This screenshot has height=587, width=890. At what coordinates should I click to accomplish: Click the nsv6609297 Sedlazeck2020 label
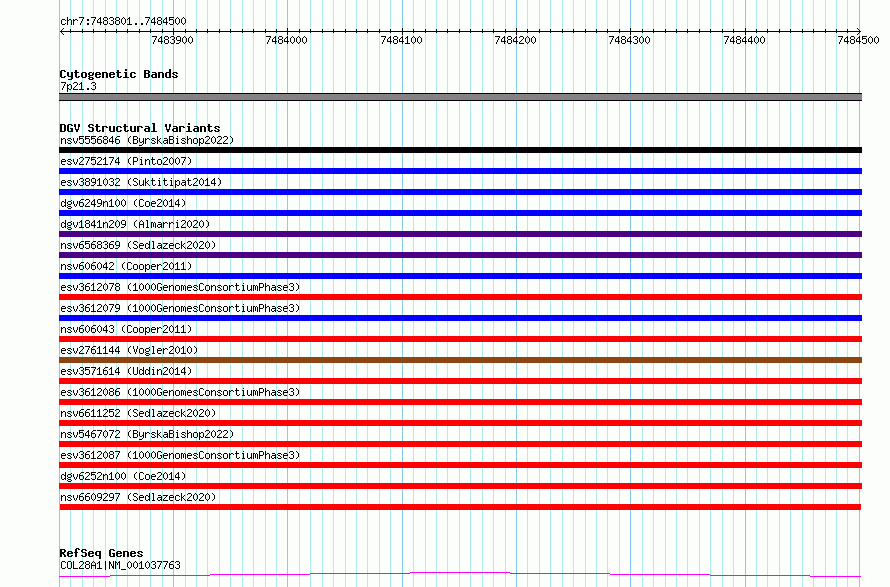(x=138, y=497)
